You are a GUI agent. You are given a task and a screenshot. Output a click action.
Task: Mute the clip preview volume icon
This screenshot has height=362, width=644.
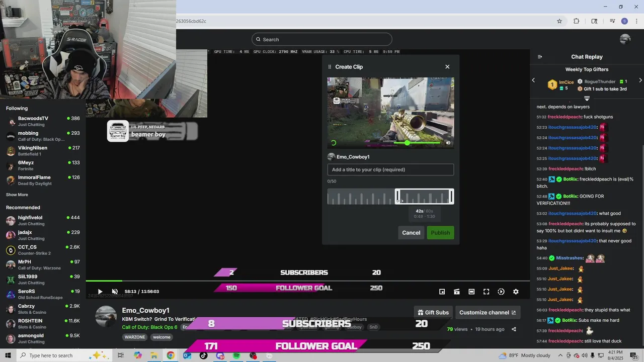coord(448,143)
